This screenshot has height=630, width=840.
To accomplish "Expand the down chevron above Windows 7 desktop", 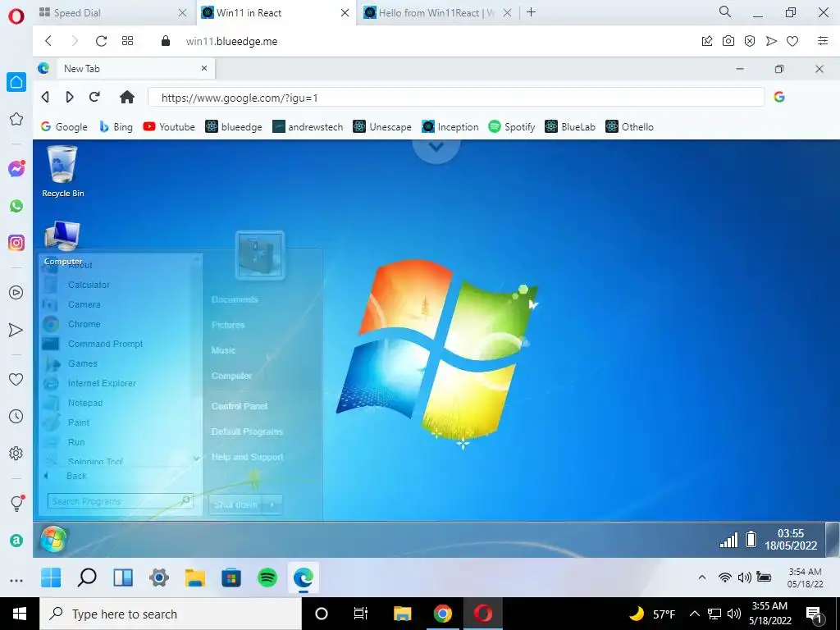I will [x=436, y=147].
